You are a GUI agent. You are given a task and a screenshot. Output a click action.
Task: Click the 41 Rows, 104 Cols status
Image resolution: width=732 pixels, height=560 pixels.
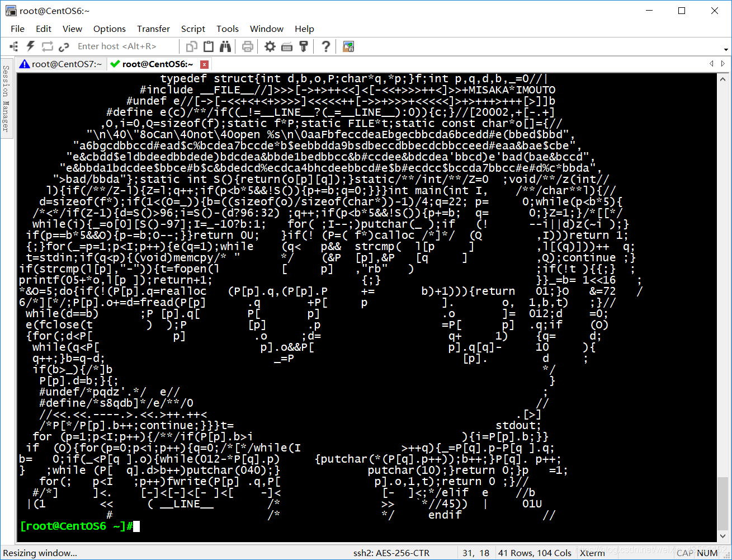pos(535,553)
